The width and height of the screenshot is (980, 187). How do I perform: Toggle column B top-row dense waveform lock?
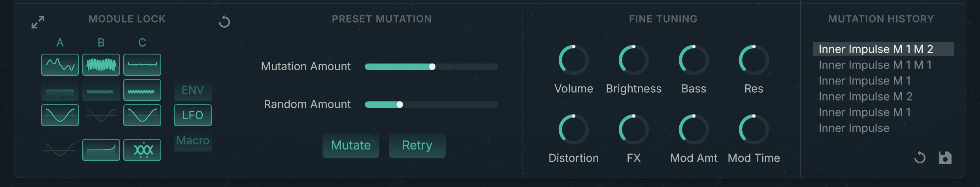tap(101, 65)
